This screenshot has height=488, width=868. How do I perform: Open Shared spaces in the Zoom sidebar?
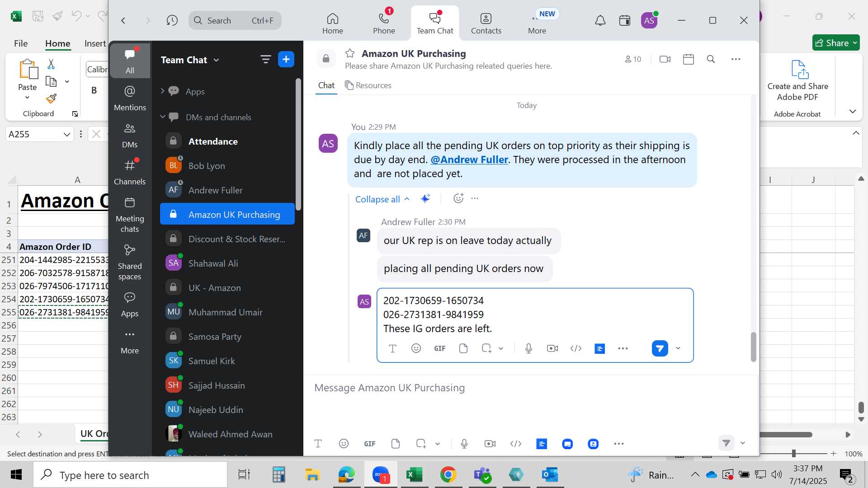[130, 263]
